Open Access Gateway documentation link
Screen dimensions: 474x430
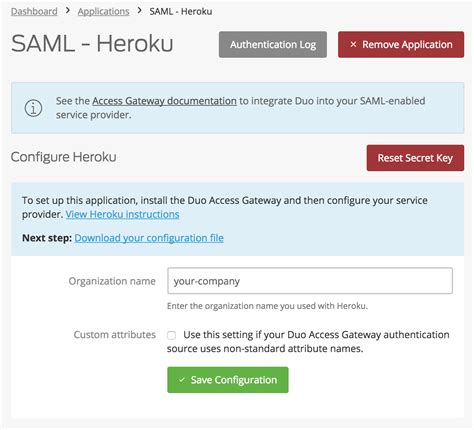[164, 101]
